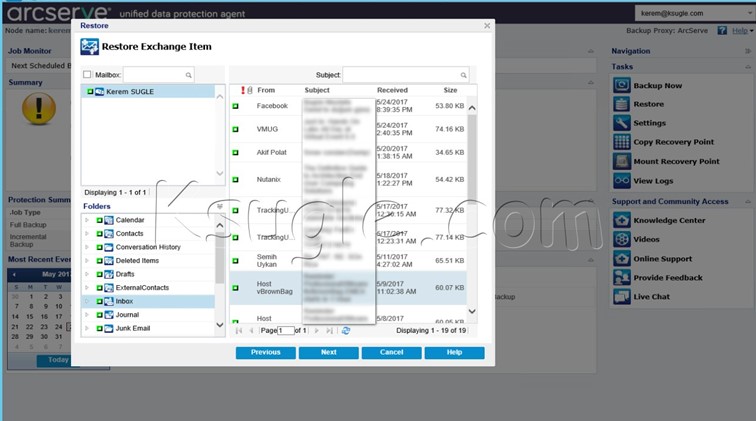Click the Mount Recovery Point icon
The image size is (756, 421).
coord(621,161)
